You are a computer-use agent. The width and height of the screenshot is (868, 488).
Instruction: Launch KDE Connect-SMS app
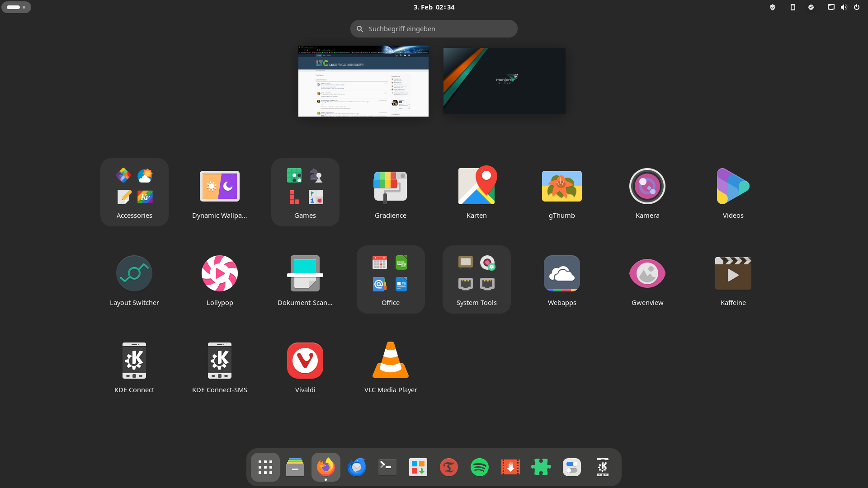[x=220, y=361]
